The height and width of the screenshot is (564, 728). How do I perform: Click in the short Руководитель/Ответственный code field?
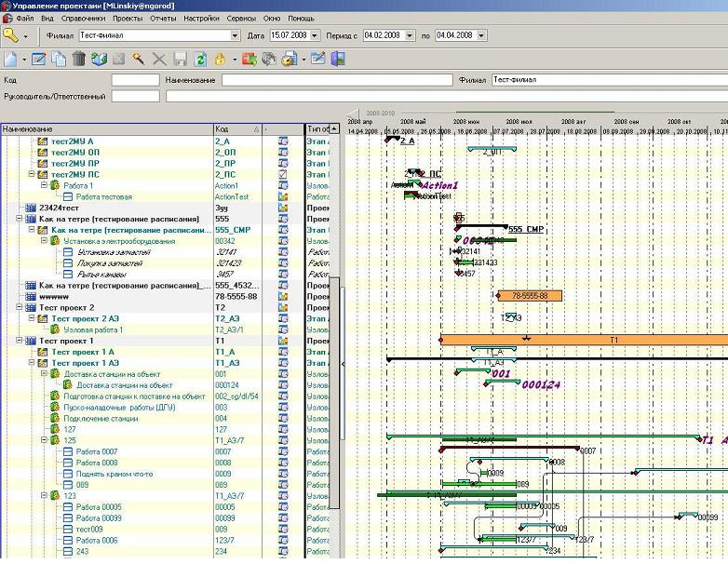click(x=136, y=97)
